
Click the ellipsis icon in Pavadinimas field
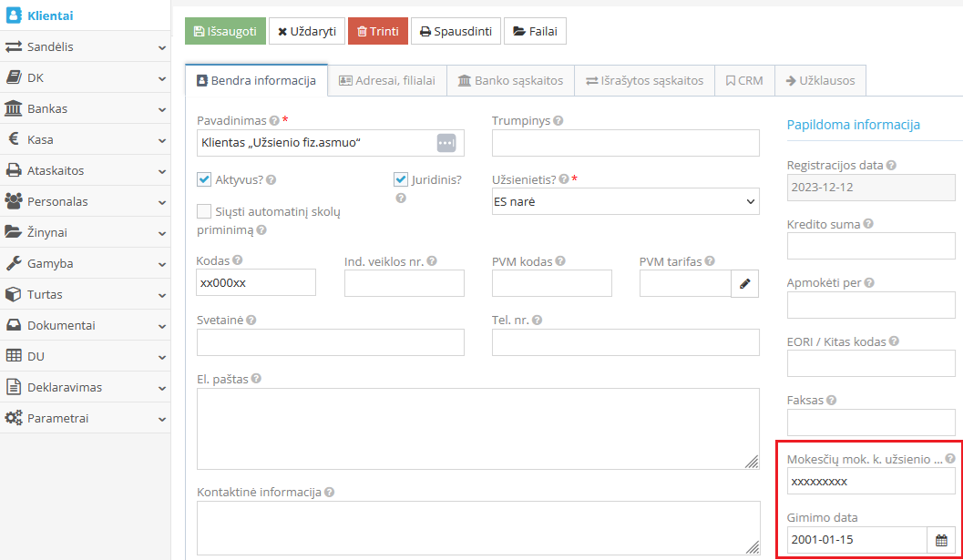(x=445, y=143)
